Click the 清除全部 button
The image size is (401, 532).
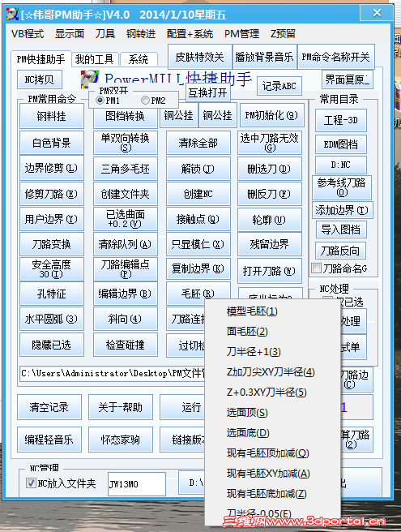tap(198, 143)
